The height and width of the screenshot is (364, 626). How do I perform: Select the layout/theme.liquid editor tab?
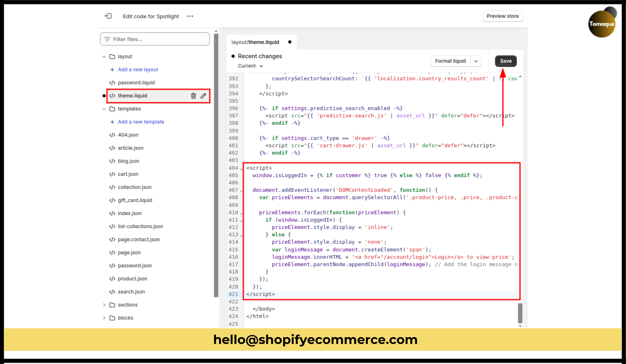[262, 42]
